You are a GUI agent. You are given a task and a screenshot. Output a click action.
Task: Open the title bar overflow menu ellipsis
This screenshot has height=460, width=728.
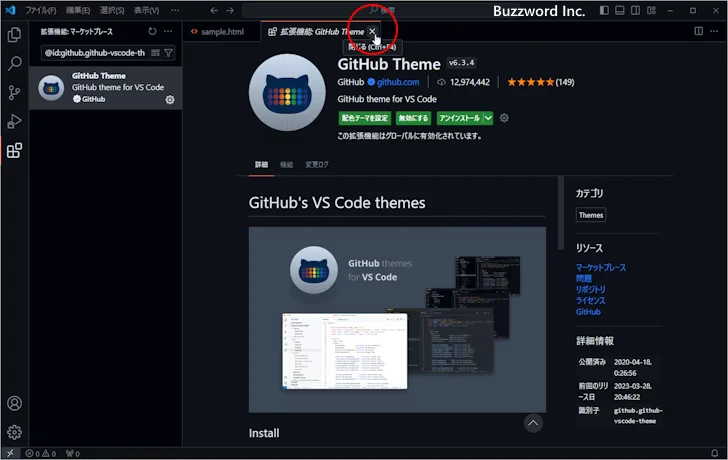pyautogui.click(x=175, y=10)
